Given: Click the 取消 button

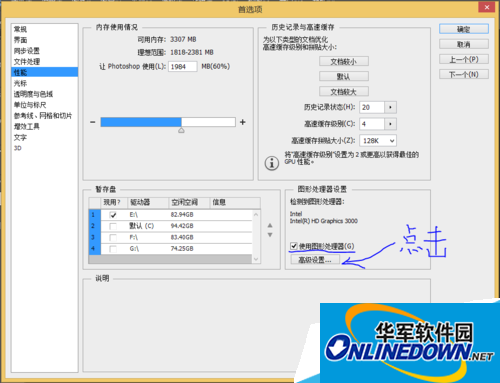Looking at the screenshot, I should 464,44.
